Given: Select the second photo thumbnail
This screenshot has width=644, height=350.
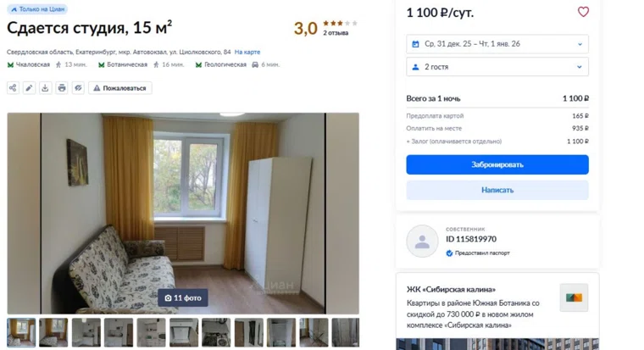Looking at the screenshot, I should click(53, 332).
